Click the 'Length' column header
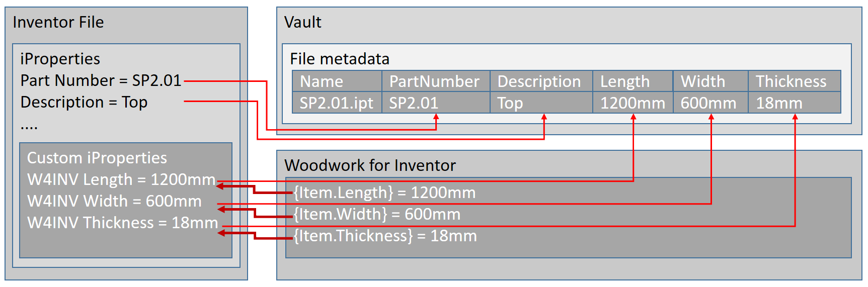The height and width of the screenshot is (287, 868). click(x=633, y=81)
